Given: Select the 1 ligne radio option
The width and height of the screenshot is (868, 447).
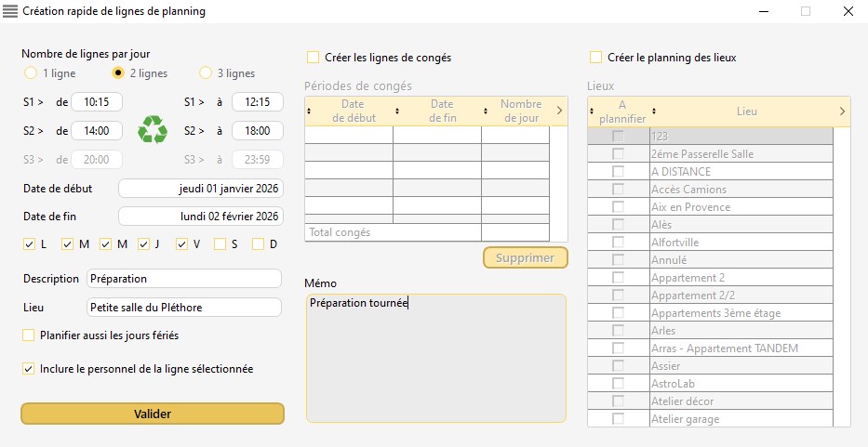Looking at the screenshot, I should tap(31, 73).
